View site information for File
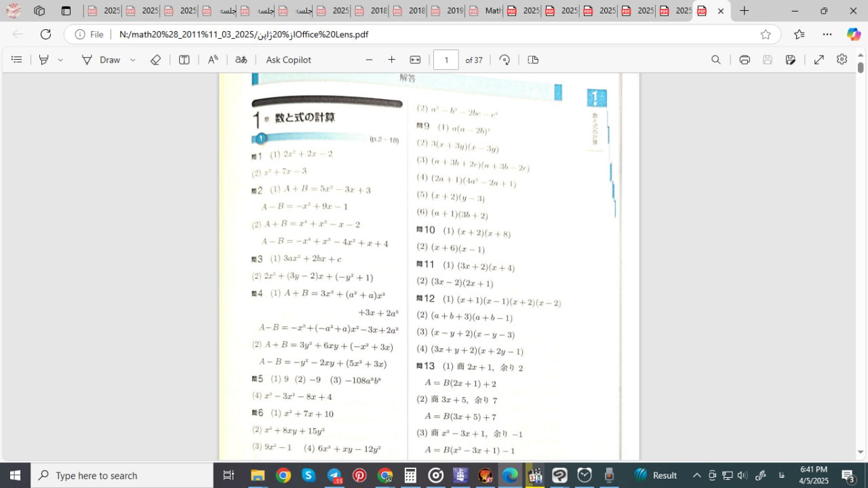The height and width of the screenshot is (488, 868). tap(90, 34)
